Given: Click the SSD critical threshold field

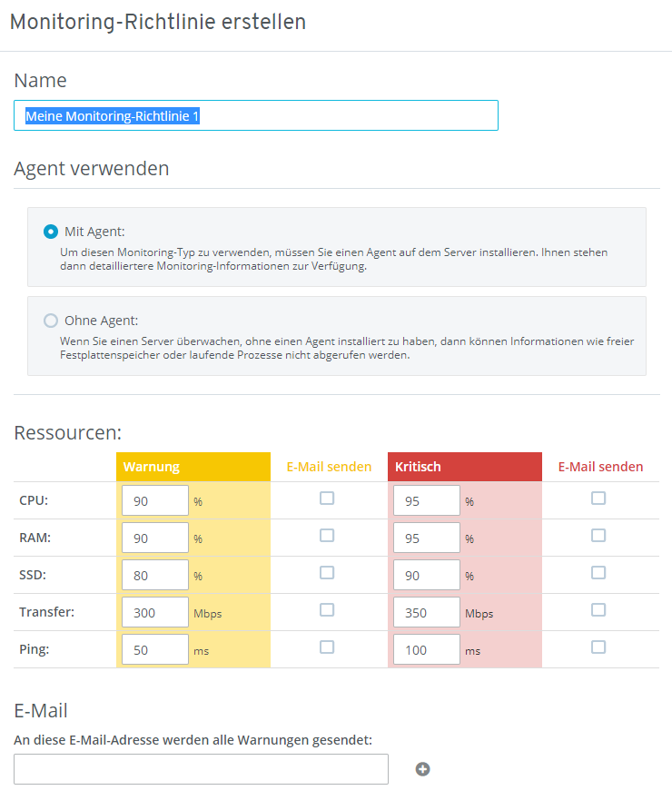Looking at the screenshot, I should click(x=427, y=575).
